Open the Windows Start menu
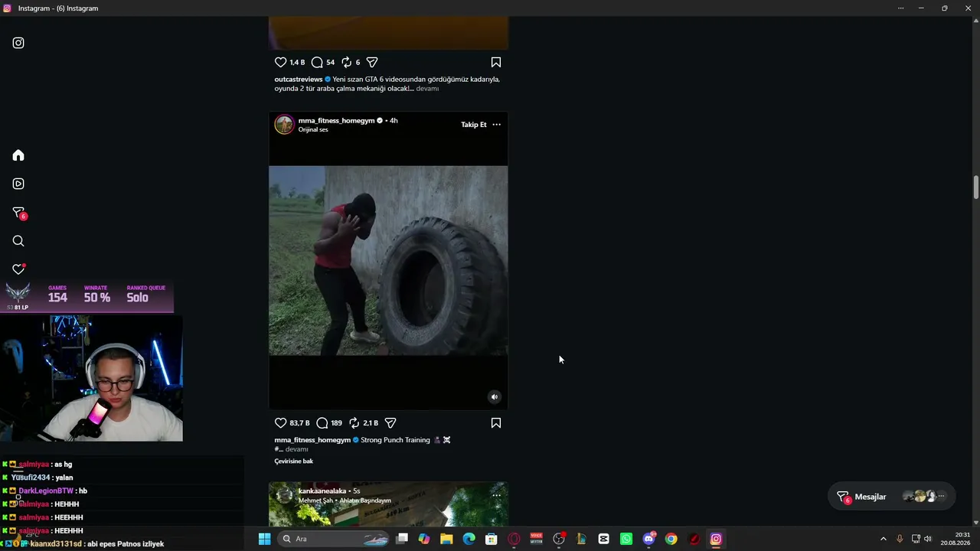Screen dimensions: 980x551 pyautogui.click(x=264, y=539)
